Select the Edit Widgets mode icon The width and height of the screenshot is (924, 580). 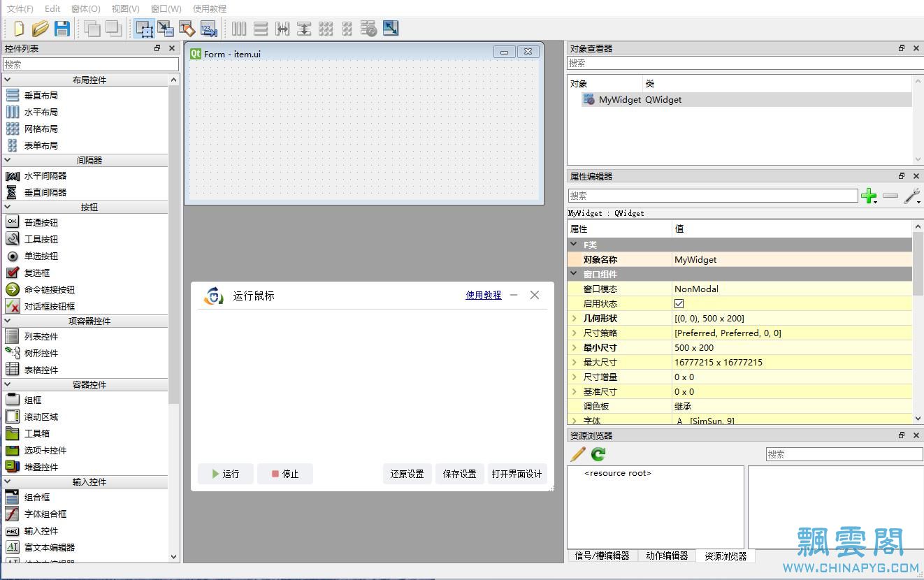pyautogui.click(x=145, y=29)
